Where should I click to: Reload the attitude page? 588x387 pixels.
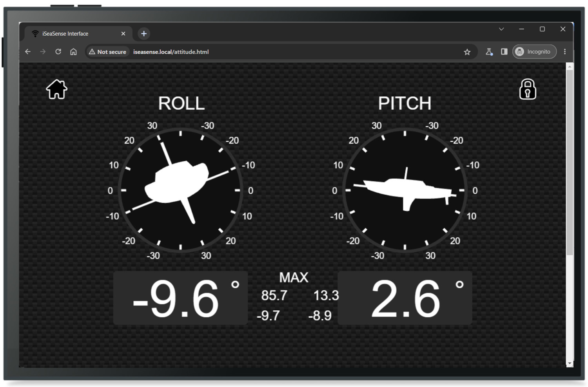click(x=58, y=52)
